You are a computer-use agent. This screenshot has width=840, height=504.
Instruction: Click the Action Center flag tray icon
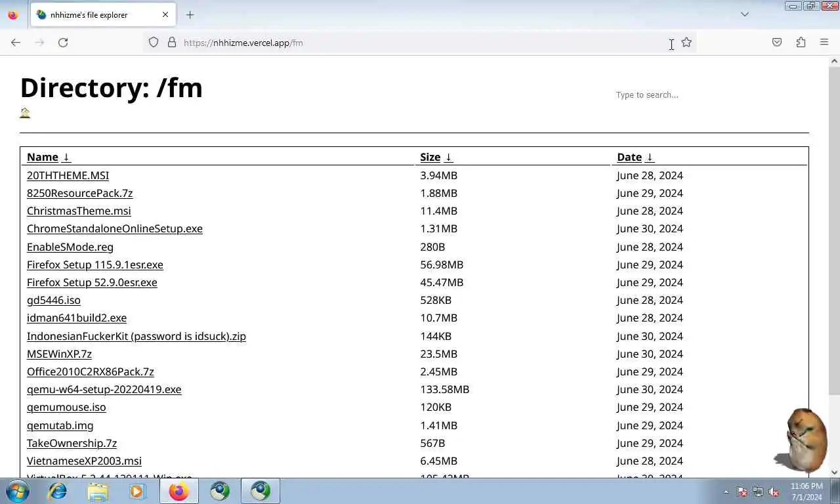point(742,492)
